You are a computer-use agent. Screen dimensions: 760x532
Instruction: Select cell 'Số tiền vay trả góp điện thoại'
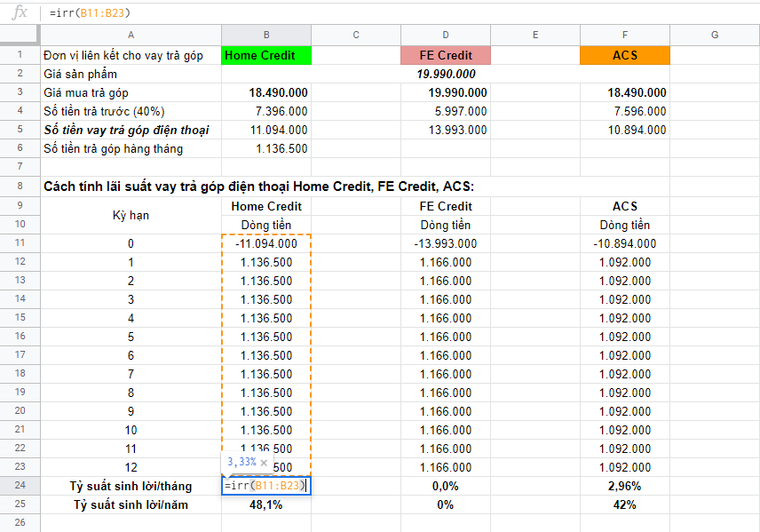(x=131, y=130)
